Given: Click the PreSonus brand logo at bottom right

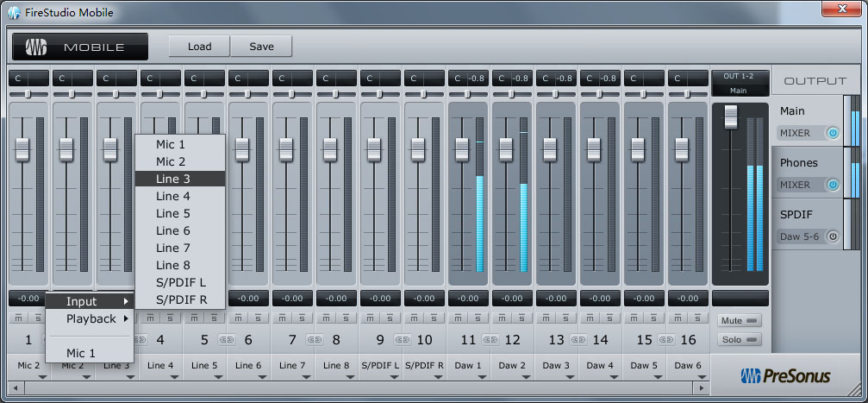Looking at the screenshot, I should pos(786,376).
